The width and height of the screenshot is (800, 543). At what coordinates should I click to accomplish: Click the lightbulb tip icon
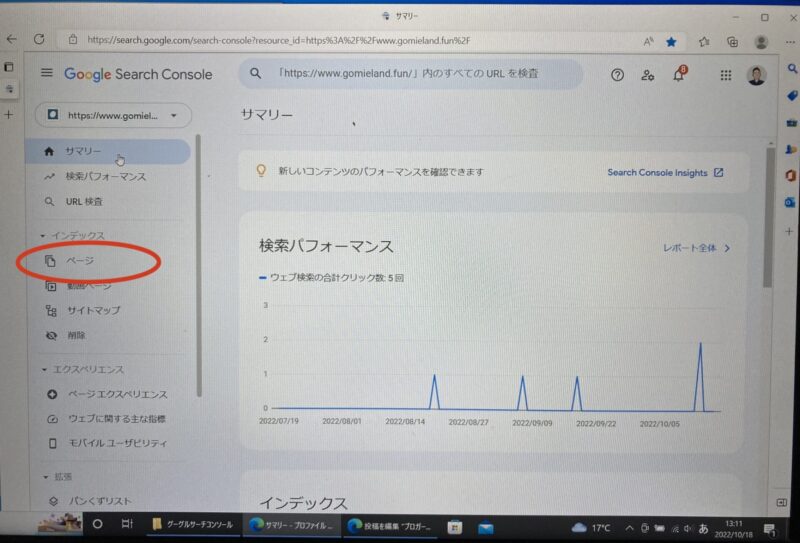[x=261, y=170]
